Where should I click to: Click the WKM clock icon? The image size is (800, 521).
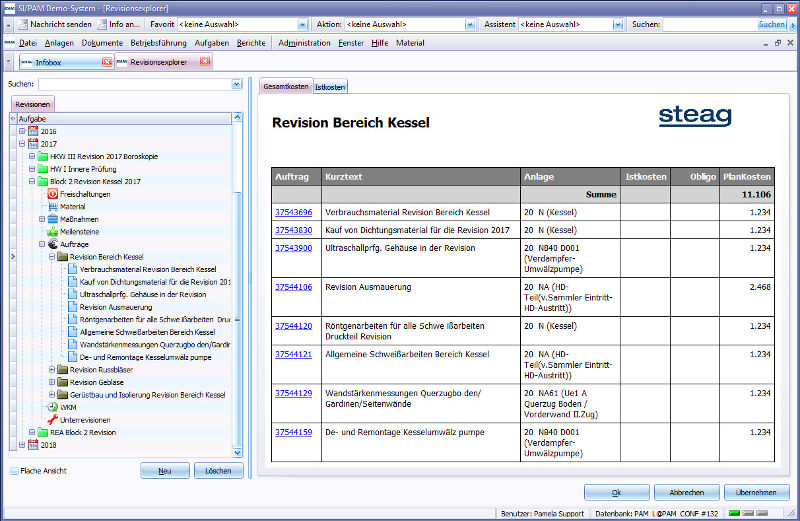click(53, 407)
